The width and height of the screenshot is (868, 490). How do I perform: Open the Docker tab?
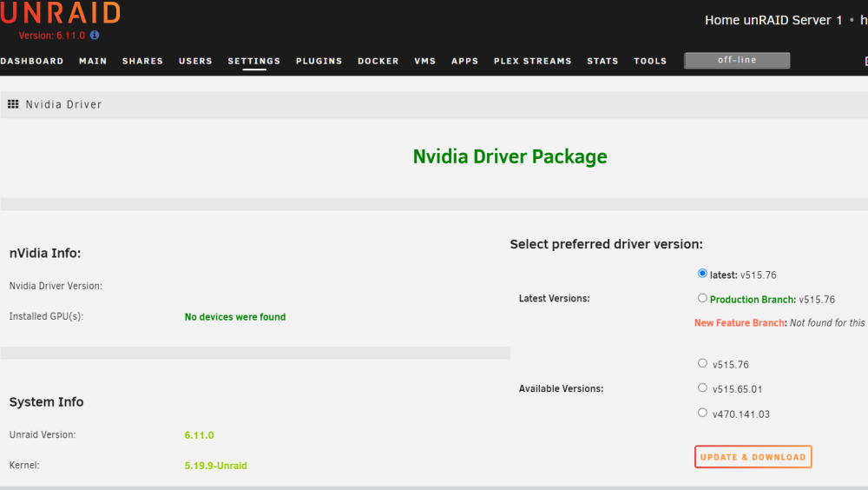[x=378, y=61]
